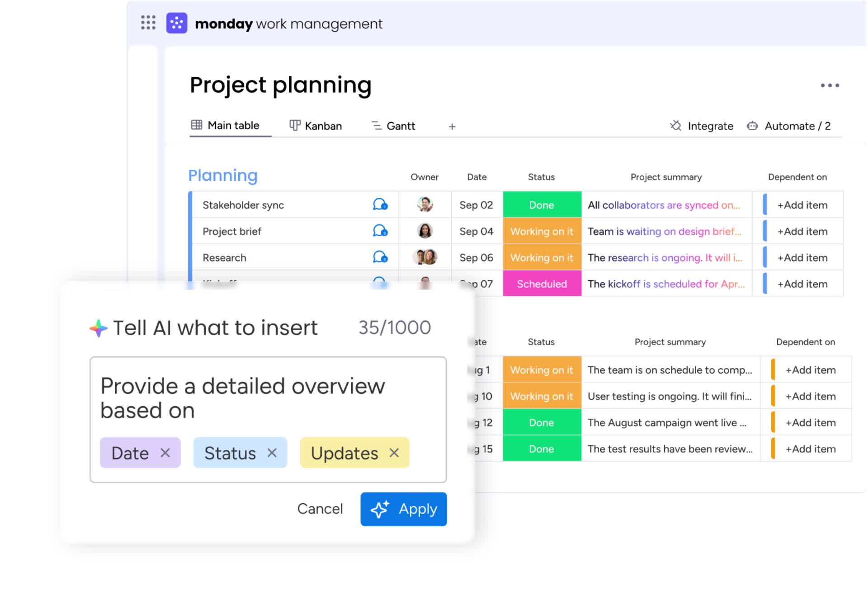Viewport: 868px width, 590px height.
Task: Collapse the Planning group heading
Action: click(x=222, y=175)
